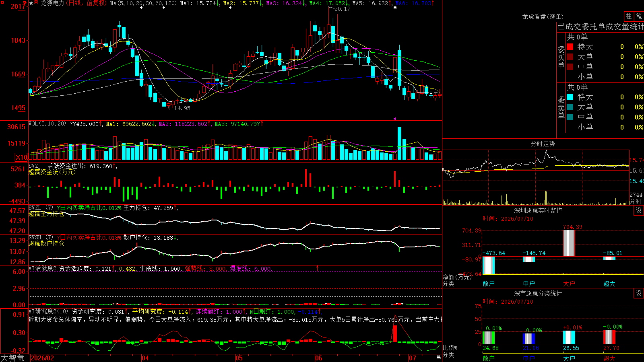Click the 龙虎看盘(逐单) panel title
Image resolution: width=644 pixels, height=362 pixels.
pos(543,16)
